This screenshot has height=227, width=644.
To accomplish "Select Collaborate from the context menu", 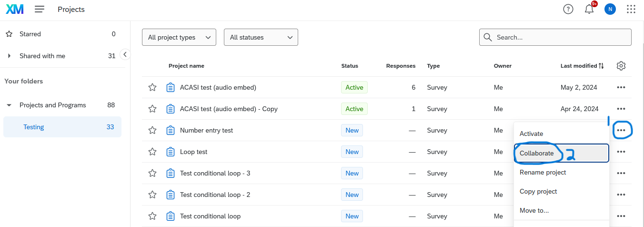I will 537,153.
